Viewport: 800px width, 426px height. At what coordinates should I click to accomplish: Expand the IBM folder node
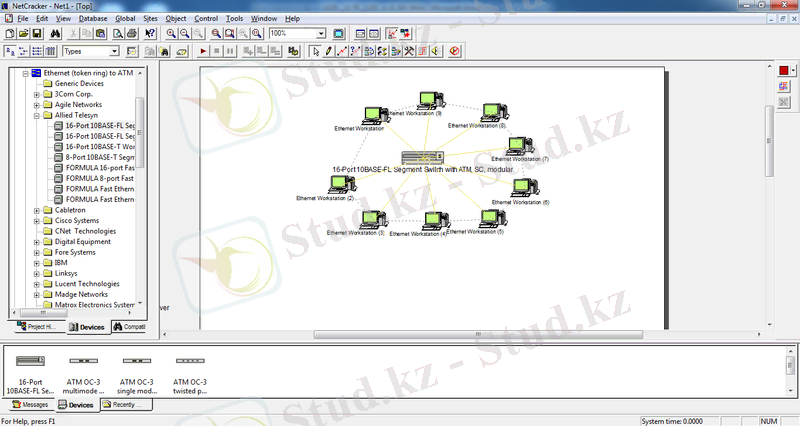coord(37,263)
